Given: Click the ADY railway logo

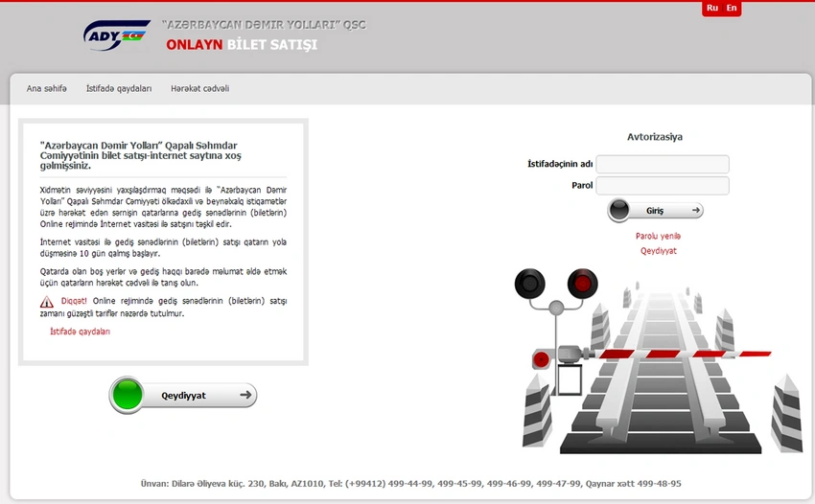Looking at the screenshot, I should pos(116,35).
